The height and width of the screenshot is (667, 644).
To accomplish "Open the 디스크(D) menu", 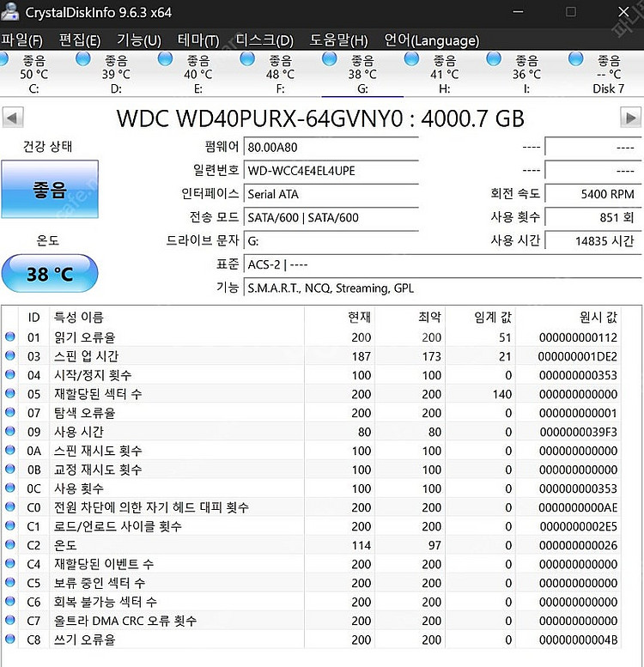I will [x=264, y=40].
